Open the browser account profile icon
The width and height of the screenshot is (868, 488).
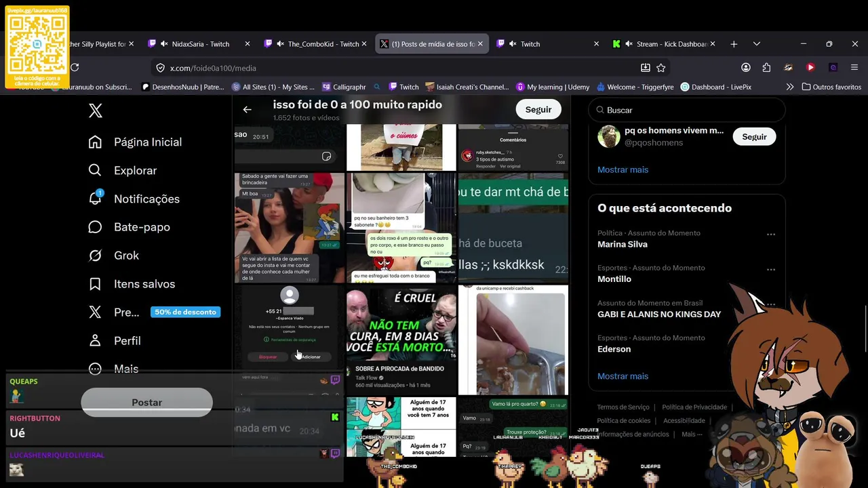746,68
